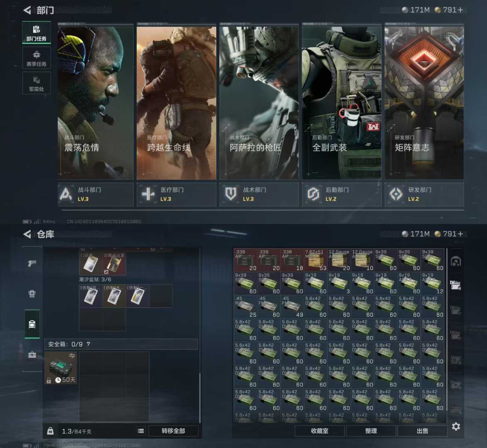This screenshot has height=448, width=487.
Task: Toggle the list view icon beside 转移全部
Action: point(141,431)
